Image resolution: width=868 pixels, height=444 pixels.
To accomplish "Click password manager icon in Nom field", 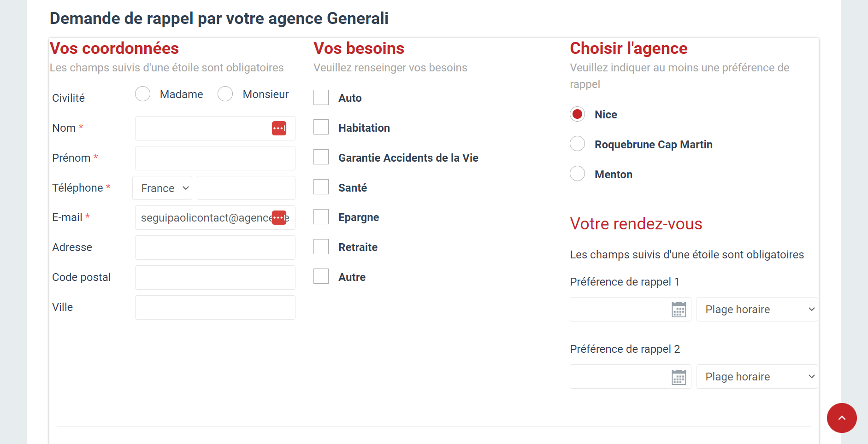I will click(279, 128).
